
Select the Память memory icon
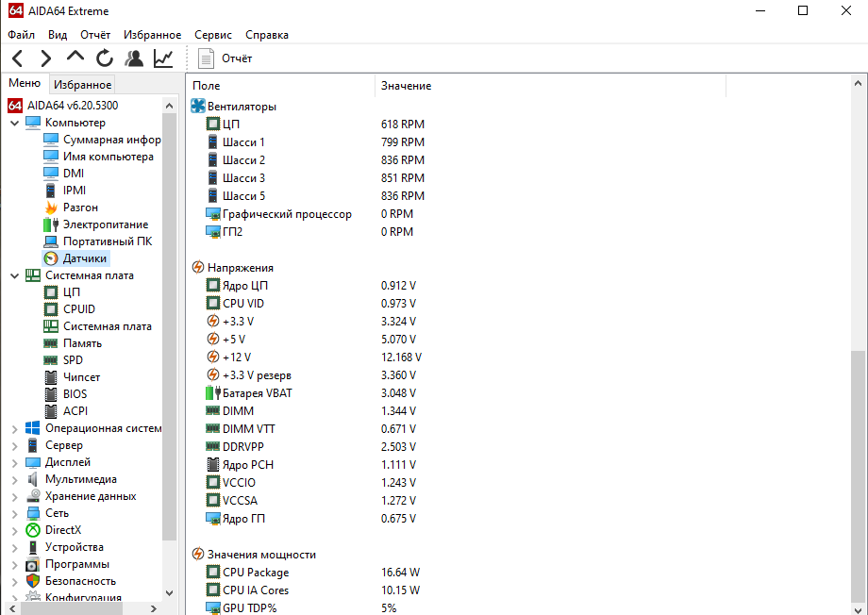pyautogui.click(x=51, y=343)
